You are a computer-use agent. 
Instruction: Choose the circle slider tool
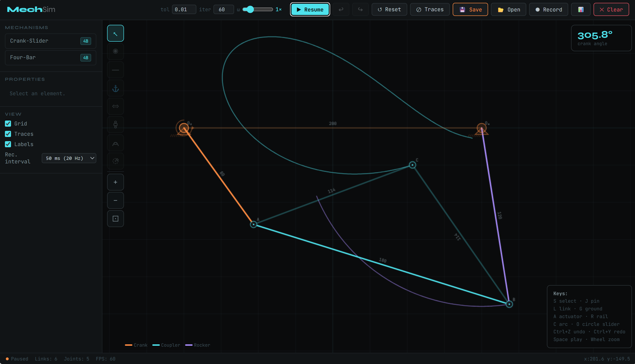coord(115,161)
